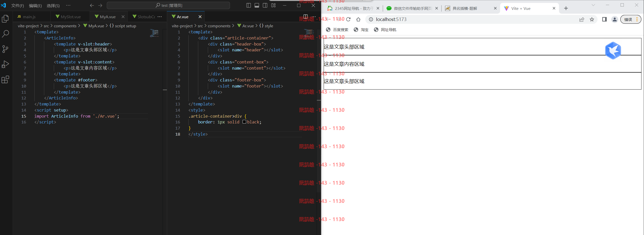
Task: Open the browser tab search dropdown
Action: point(593,5)
